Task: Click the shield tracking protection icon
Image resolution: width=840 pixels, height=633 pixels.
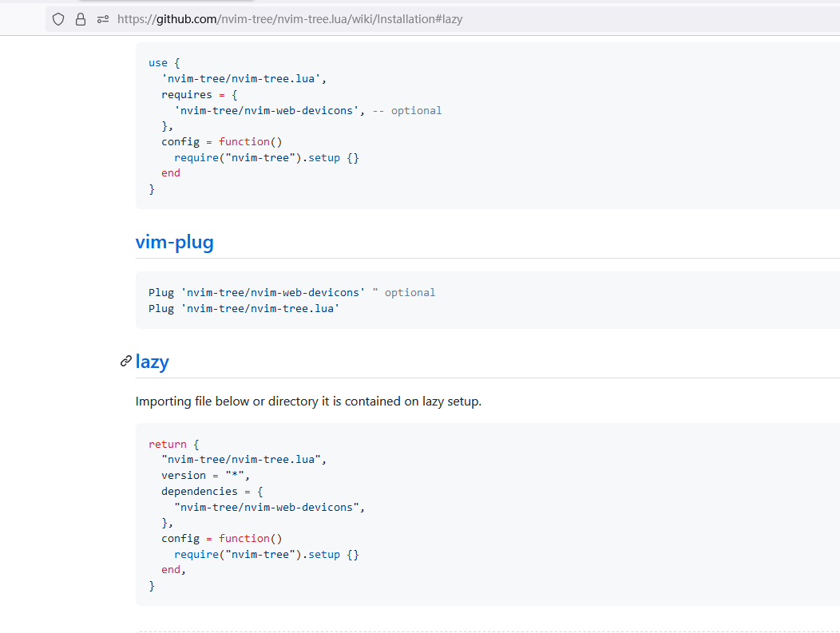Action: (x=57, y=19)
